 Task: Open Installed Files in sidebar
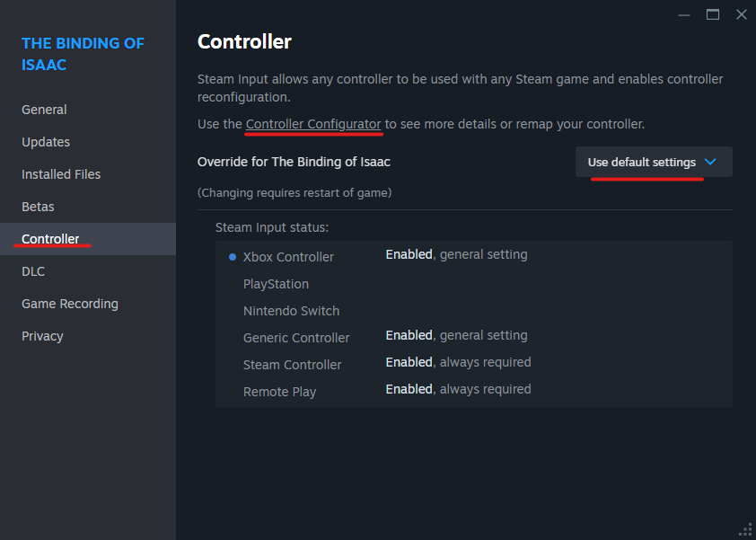[61, 174]
